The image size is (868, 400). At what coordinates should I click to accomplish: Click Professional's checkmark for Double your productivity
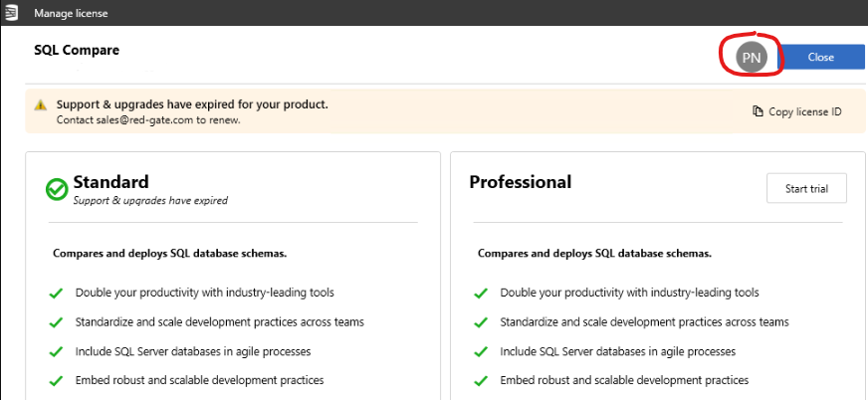tap(481, 293)
